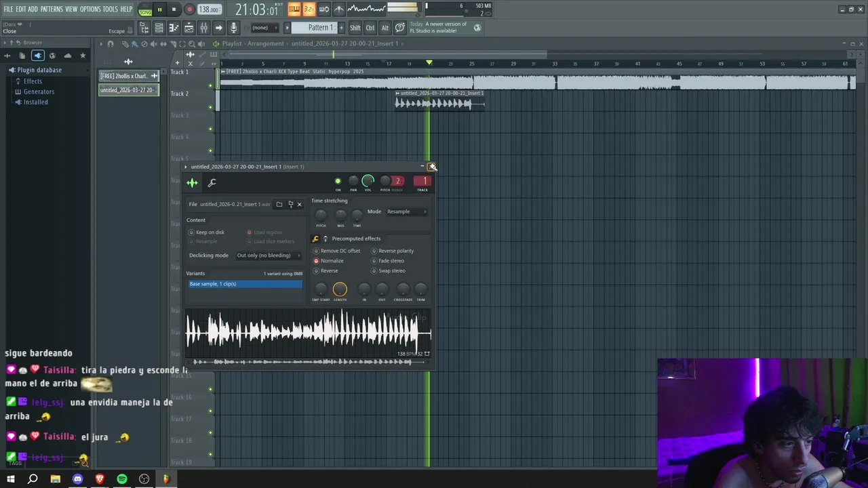Open Declicking mode dropdown
Screen dimensions: 868x488
point(268,256)
